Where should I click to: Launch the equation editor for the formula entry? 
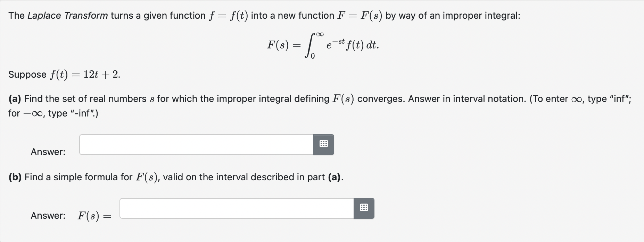(364, 208)
